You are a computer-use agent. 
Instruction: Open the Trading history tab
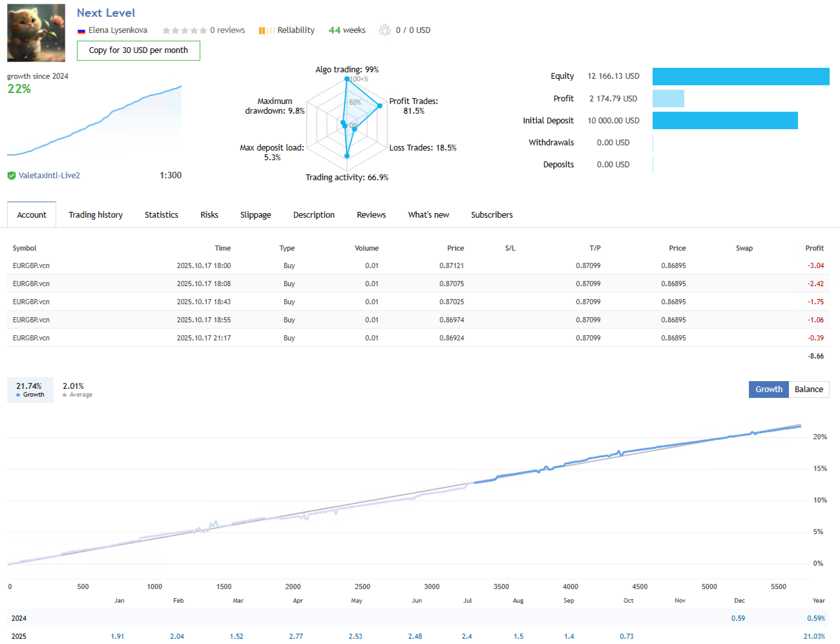96,214
